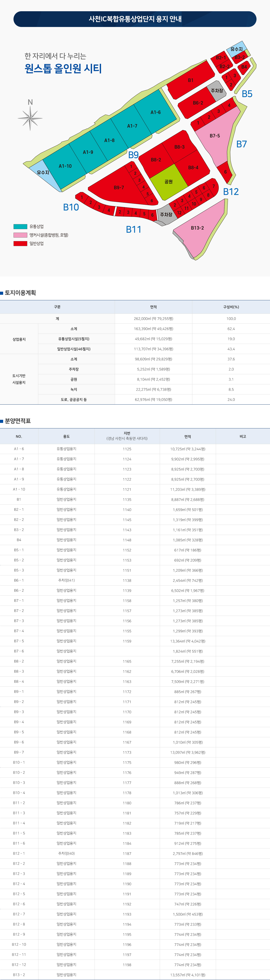Select map parcel A1-10
The width and height of the screenshot is (270, 980).
click(65, 166)
